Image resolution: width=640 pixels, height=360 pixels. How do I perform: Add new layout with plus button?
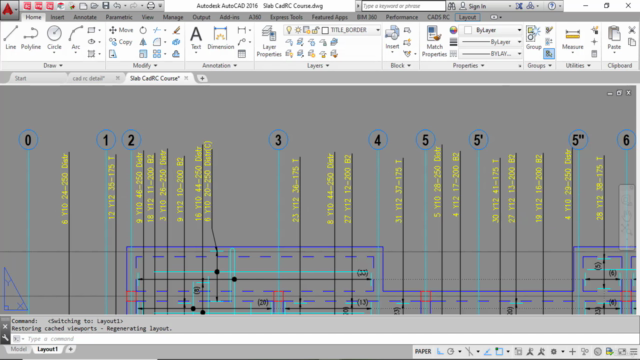tap(70, 349)
